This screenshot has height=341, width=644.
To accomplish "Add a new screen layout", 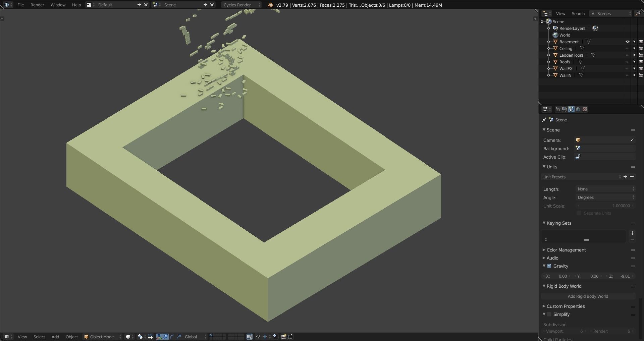I will click(139, 5).
